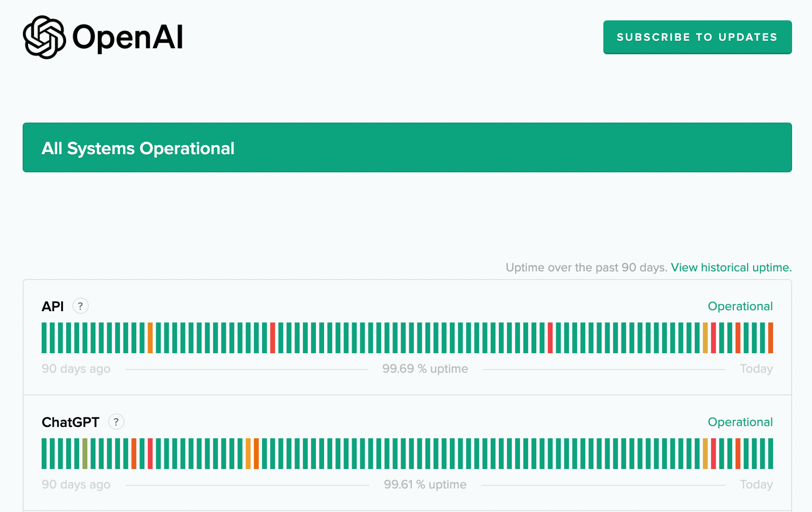This screenshot has height=512, width=812.
Task: Click the olive-green bar in ChatGPT uptime
Action: click(x=85, y=454)
